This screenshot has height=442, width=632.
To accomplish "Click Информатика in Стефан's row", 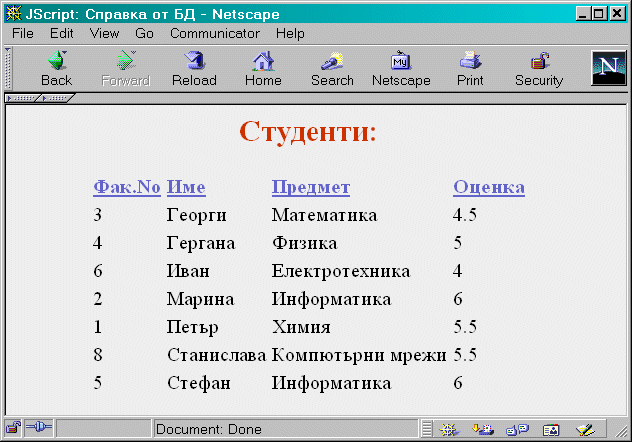I will [331, 383].
